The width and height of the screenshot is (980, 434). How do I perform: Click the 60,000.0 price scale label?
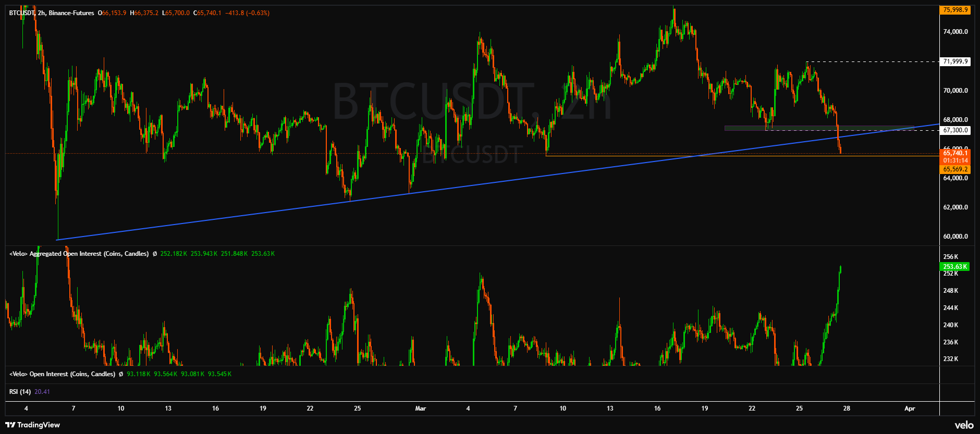[955, 237]
